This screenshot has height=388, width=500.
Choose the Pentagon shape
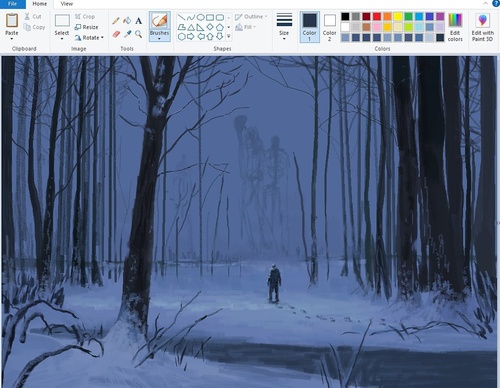click(x=220, y=27)
